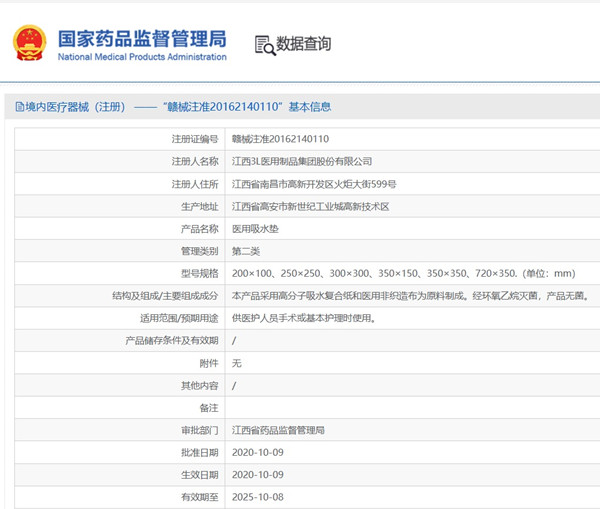The image size is (600, 509).
Task: Click the 生产地址 value for 江西省高安市
Action: pos(310,206)
